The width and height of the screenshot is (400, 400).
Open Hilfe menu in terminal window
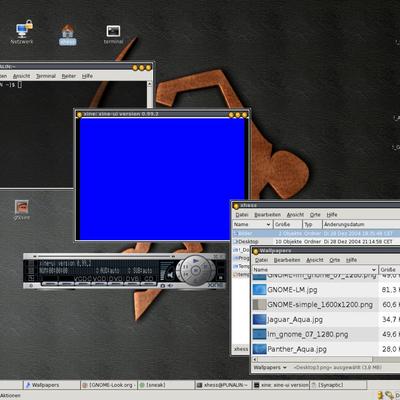(87, 76)
